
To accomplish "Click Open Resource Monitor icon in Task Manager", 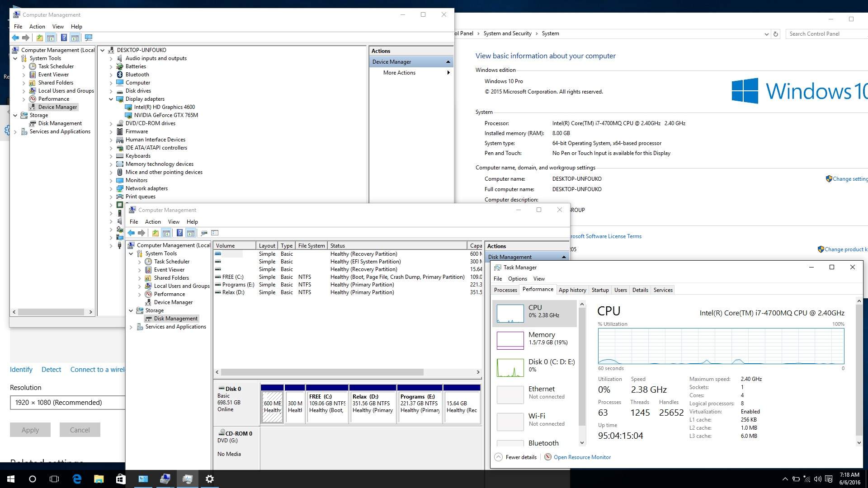I will 548,457.
